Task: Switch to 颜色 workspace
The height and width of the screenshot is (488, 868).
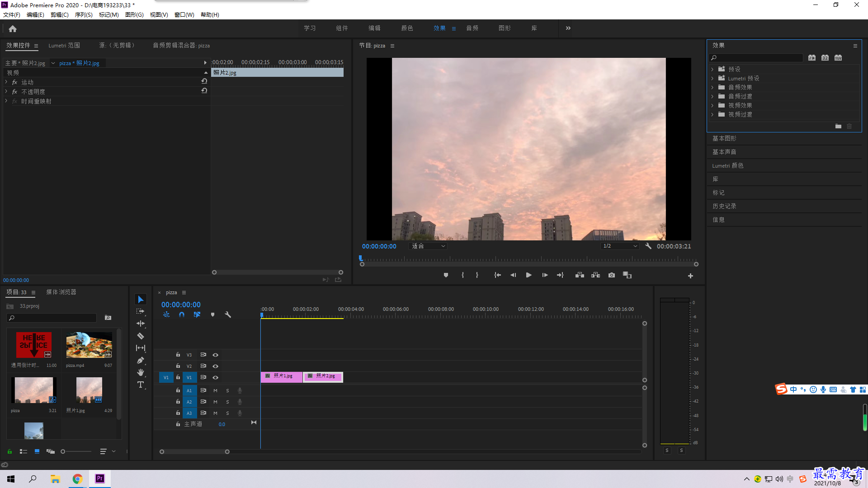Action: pyautogui.click(x=407, y=28)
